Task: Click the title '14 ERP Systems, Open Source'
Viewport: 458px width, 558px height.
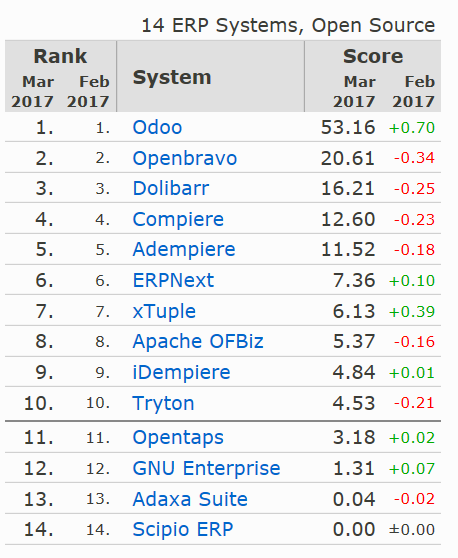Action: (x=288, y=26)
